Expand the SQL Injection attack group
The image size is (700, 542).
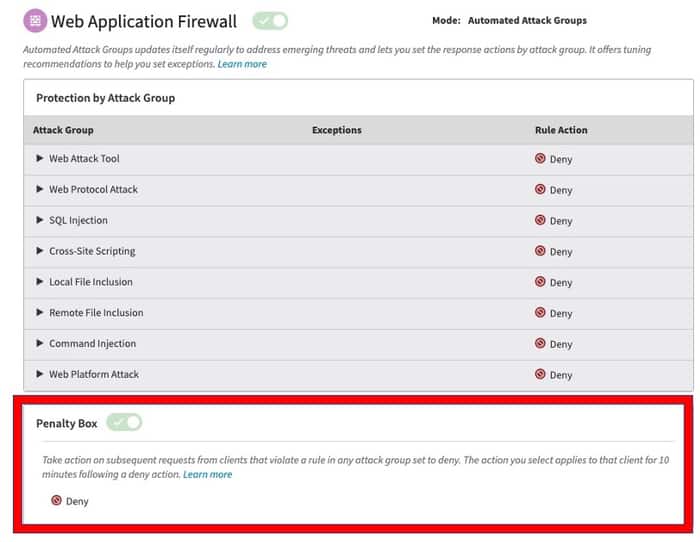click(x=40, y=220)
